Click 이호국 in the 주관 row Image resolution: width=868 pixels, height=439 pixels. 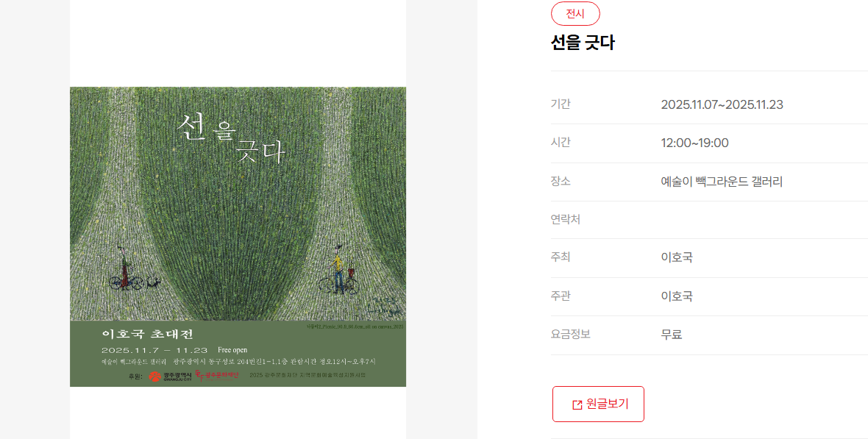[677, 296]
